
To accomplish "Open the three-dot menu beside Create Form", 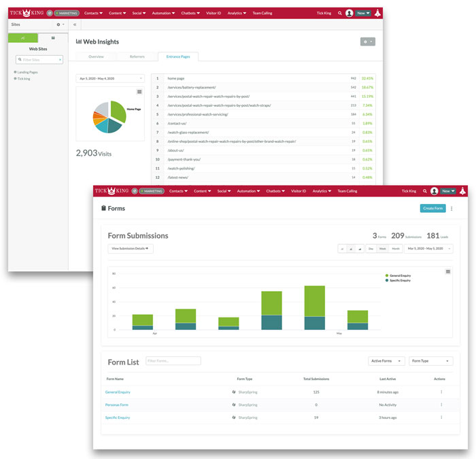I will pyautogui.click(x=452, y=209).
